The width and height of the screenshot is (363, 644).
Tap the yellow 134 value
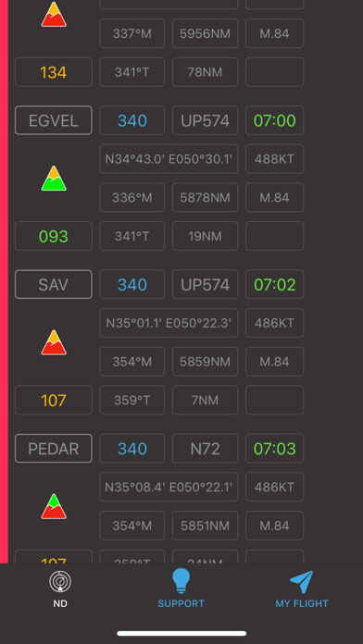point(54,72)
